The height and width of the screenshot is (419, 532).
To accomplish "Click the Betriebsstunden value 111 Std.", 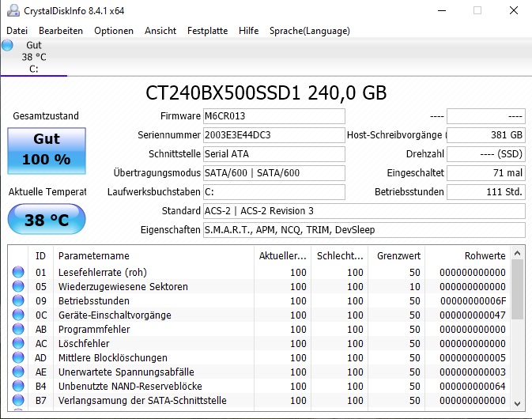I will 486,192.
